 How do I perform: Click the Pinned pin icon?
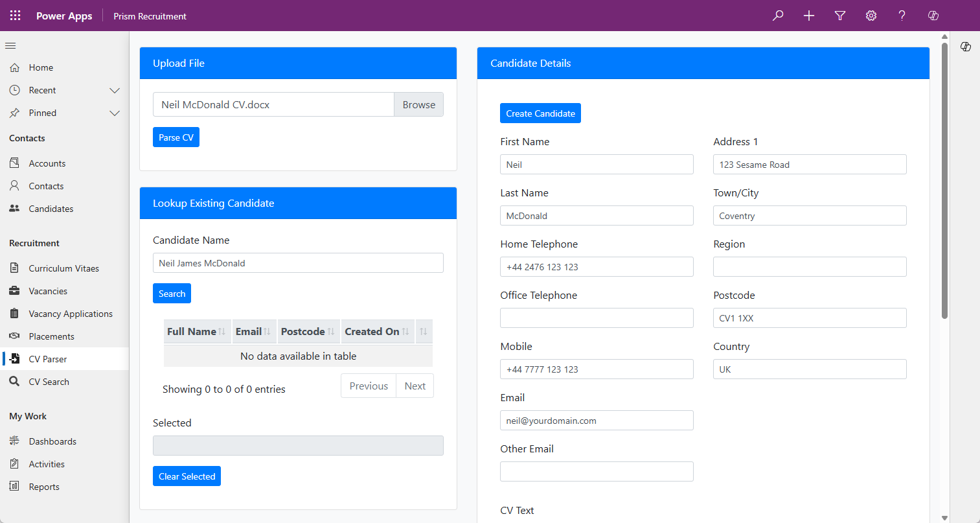coord(14,113)
